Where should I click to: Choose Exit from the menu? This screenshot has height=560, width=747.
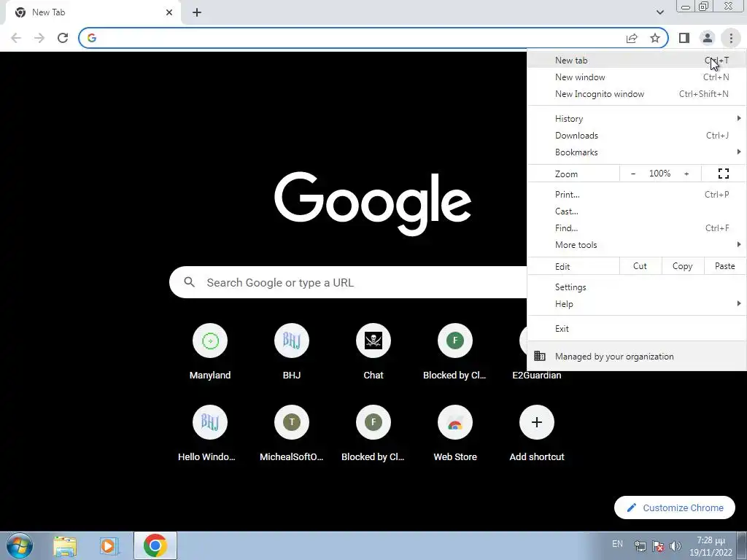637,329
